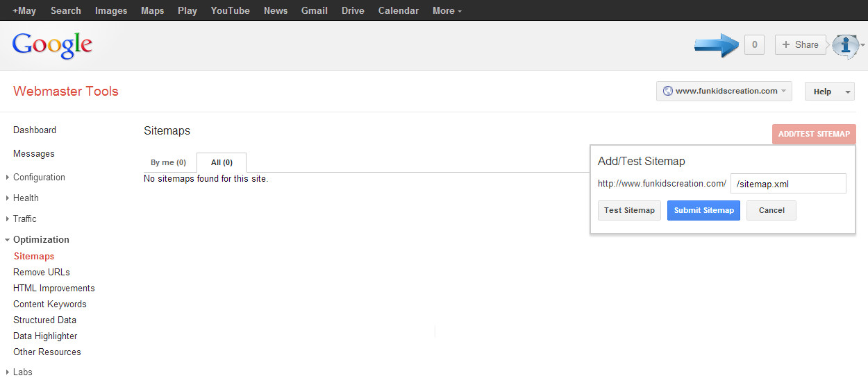The height and width of the screenshot is (387, 868).
Task: Open notifications counter showing 0
Action: (x=754, y=45)
